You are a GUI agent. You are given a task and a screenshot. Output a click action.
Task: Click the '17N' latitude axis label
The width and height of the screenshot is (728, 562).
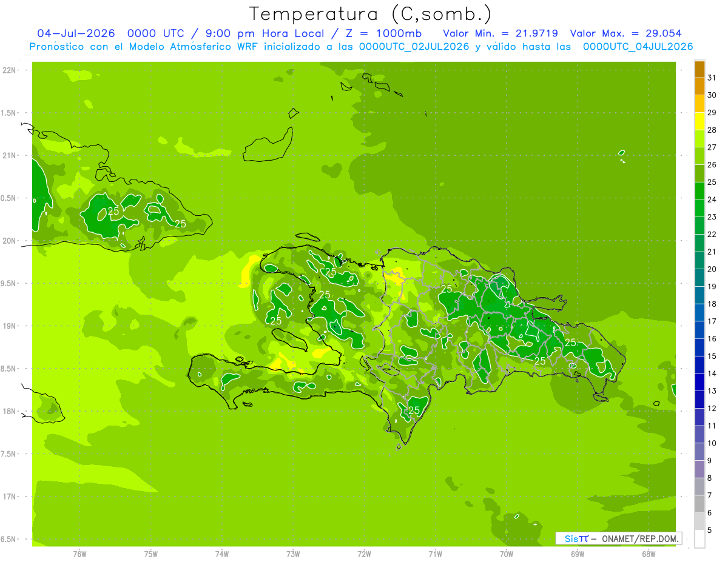[9, 497]
